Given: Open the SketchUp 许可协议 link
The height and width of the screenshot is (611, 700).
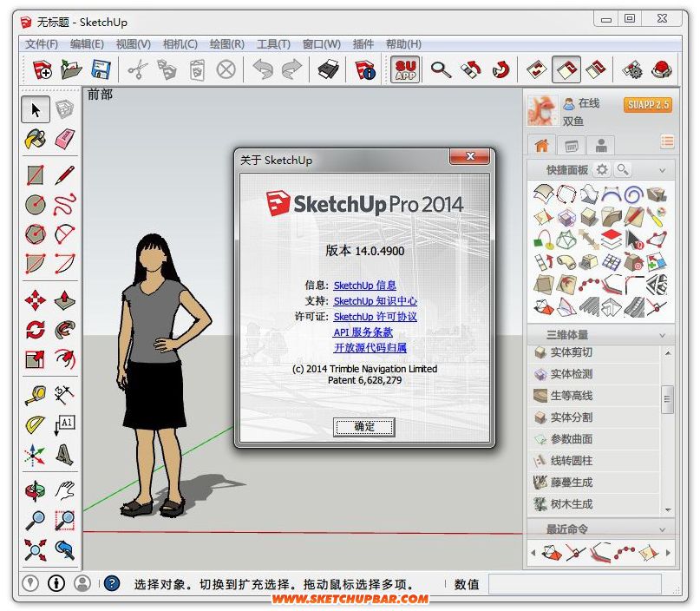Looking at the screenshot, I should click(x=375, y=317).
